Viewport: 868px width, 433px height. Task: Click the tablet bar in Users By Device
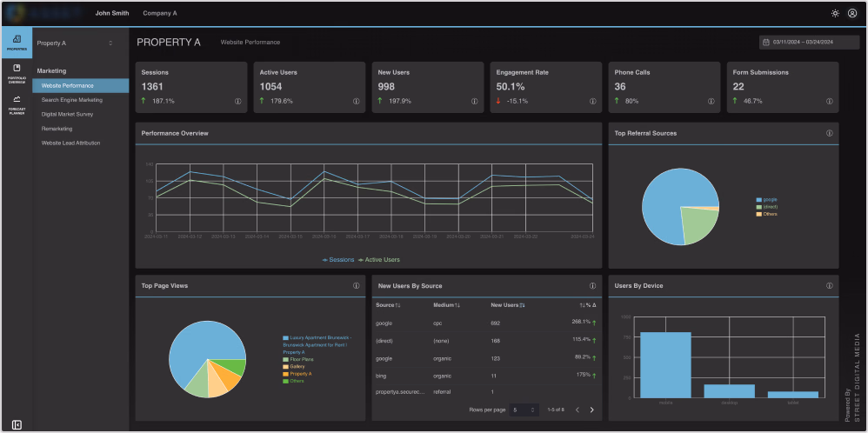(x=792, y=394)
